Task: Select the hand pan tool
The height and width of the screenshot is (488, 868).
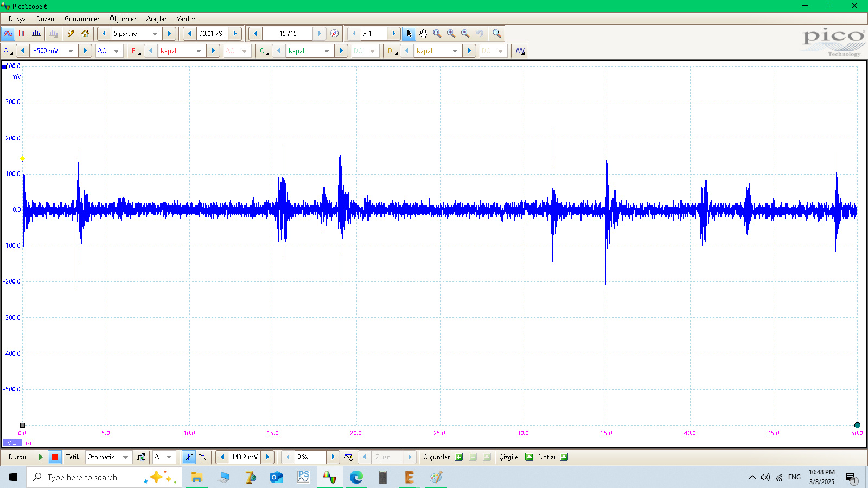Action: [423, 34]
